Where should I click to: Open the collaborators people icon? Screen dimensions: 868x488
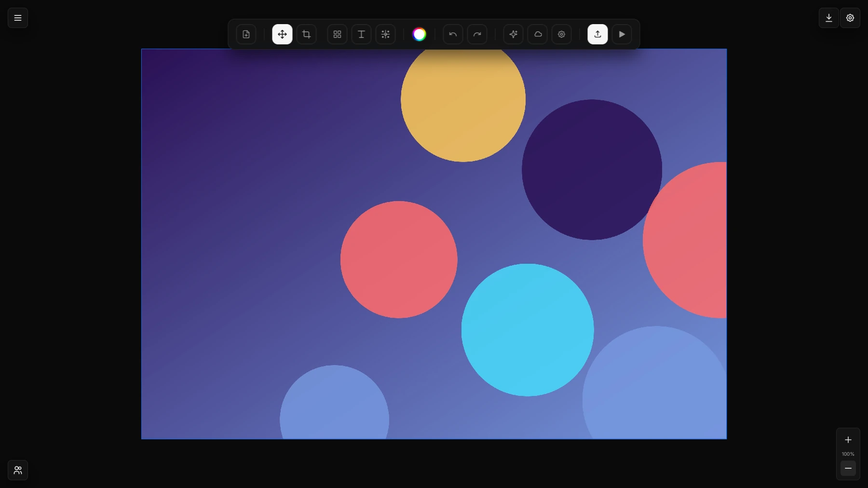pos(18,470)
